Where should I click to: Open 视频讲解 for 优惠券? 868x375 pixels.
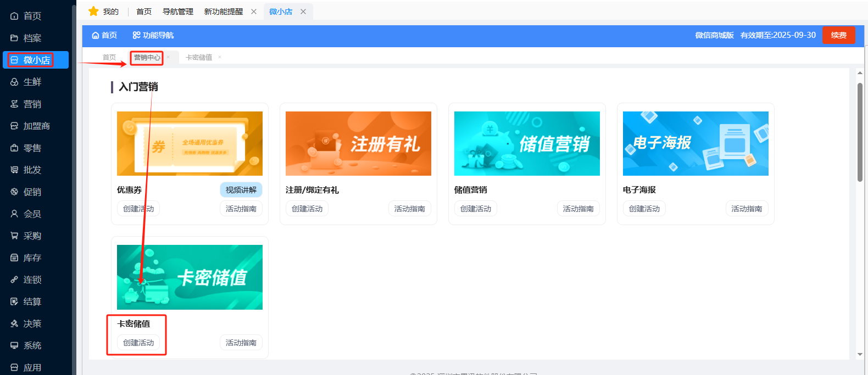pos(241,190)
